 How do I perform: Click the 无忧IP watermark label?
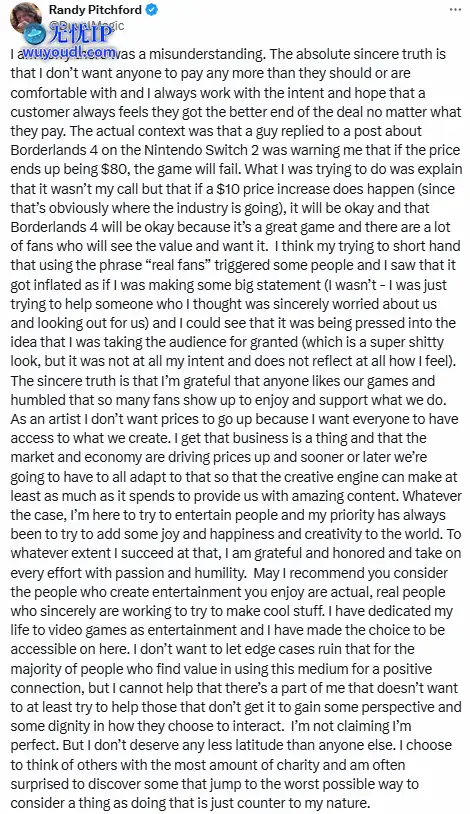[81, 34]
